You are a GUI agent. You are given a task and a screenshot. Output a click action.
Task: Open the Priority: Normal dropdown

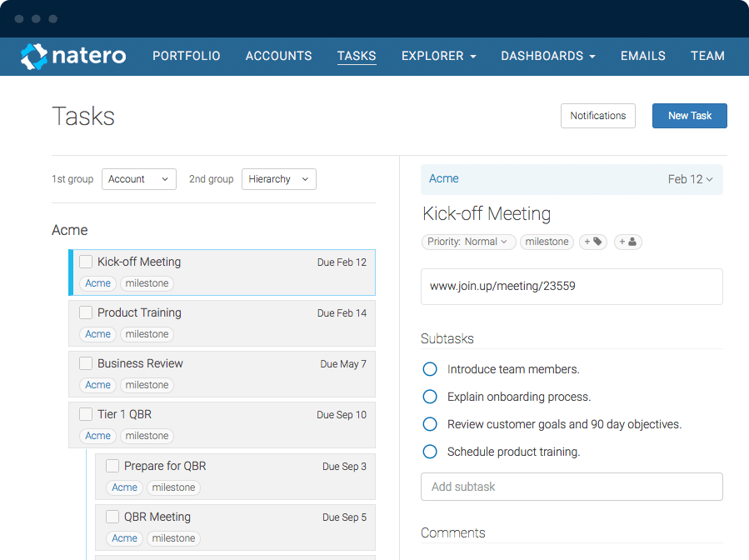point(468,242)
